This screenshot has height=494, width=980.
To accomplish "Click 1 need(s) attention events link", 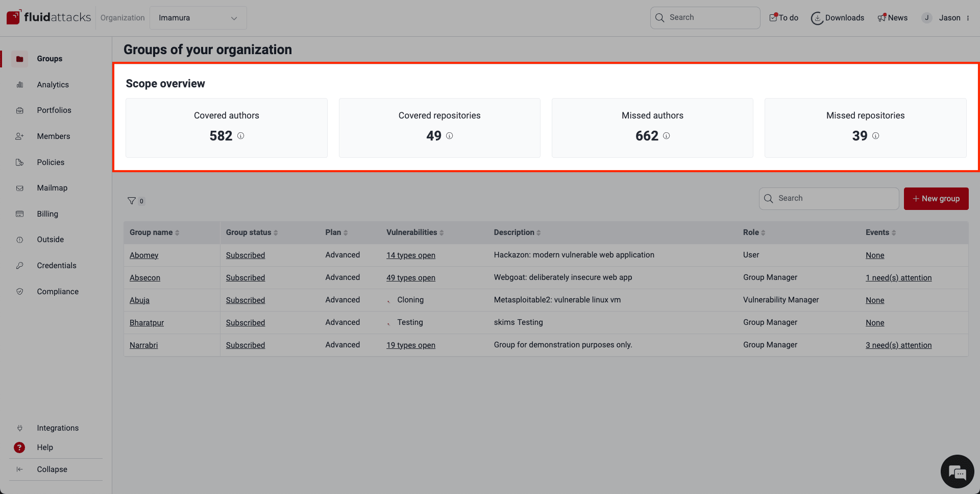I will point(898,278).
